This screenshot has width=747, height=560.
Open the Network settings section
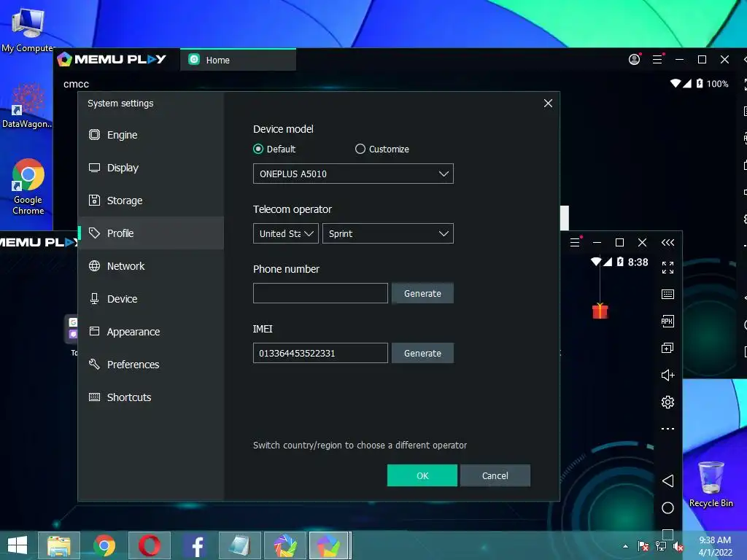coord(151,266)
